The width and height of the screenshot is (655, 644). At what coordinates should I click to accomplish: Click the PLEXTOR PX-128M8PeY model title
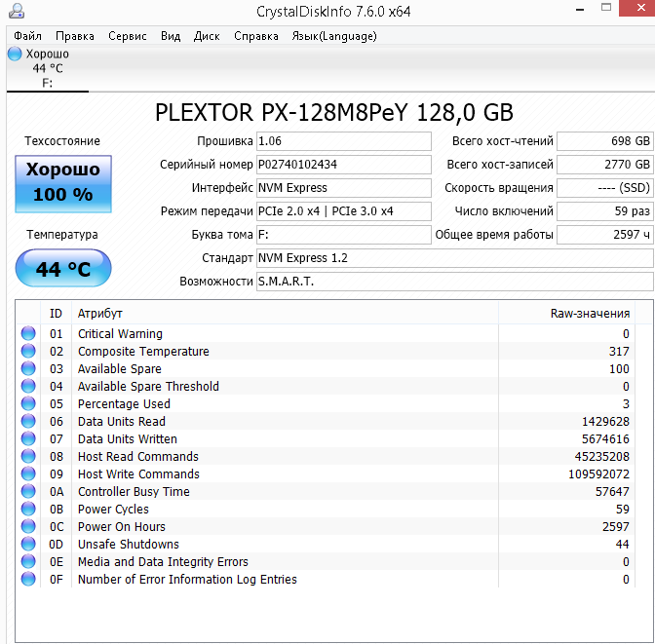(334, 112)
